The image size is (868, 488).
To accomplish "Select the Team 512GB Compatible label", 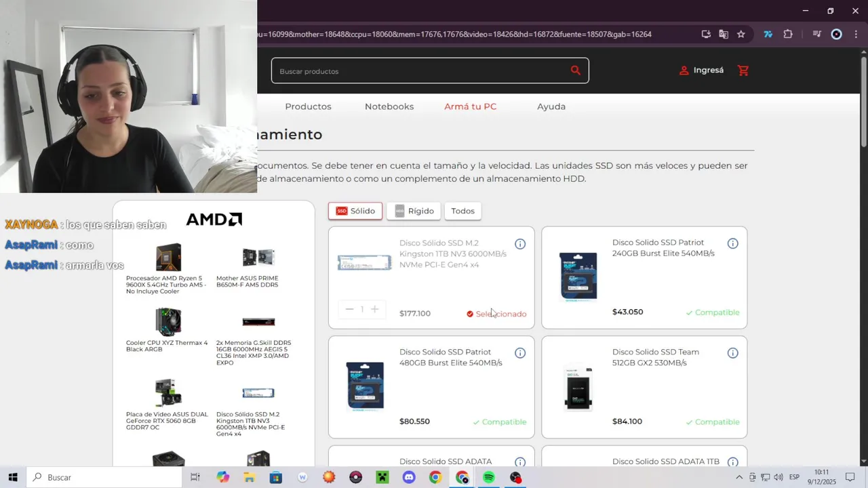I will point(712,422).
